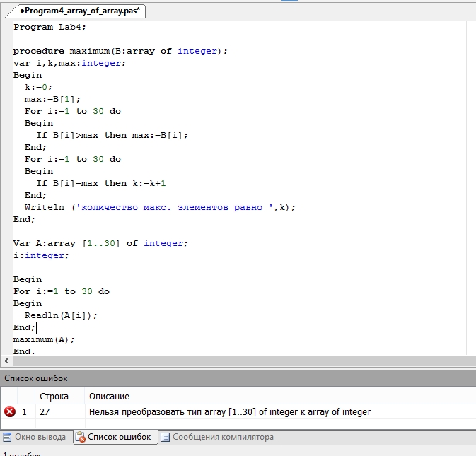
Task: Click the Writeln 'количество макс. элементов' line
Action: (160, 207)
